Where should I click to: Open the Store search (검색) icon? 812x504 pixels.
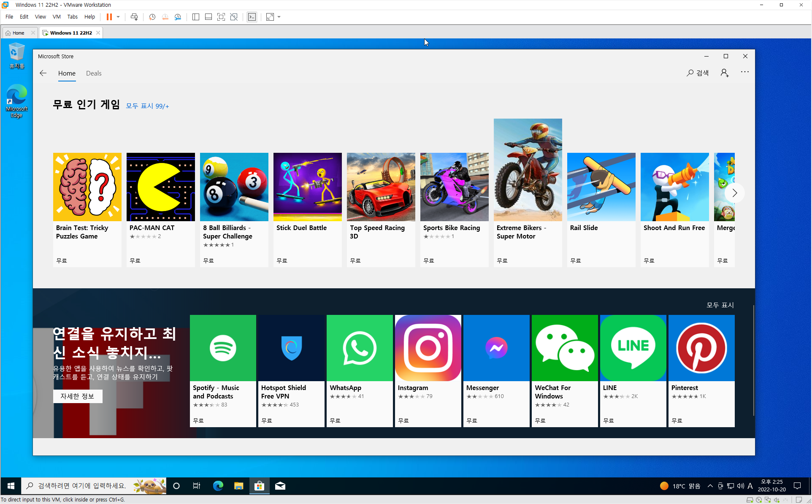pyautogui.click(x=698, y=73)
